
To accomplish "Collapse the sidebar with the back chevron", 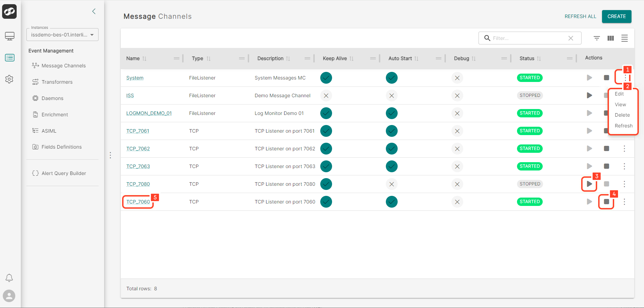I will point(94,11).
